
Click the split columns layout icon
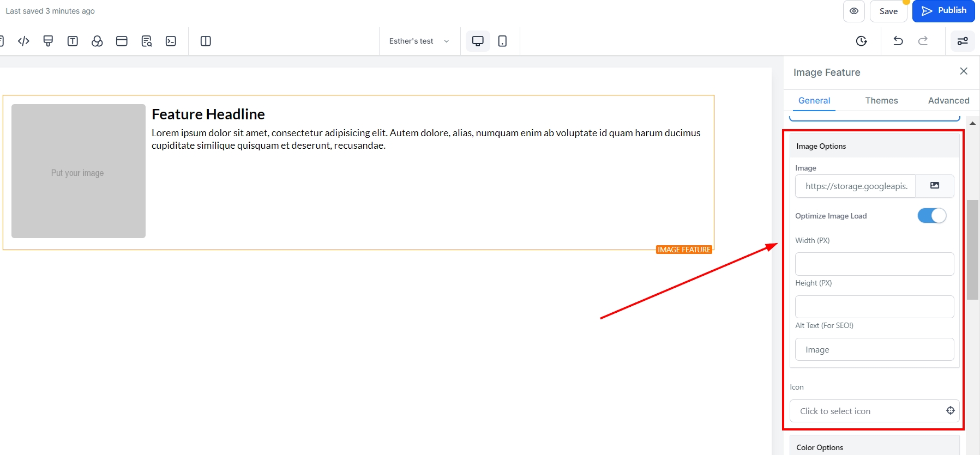pyautogui.click(x=206, y=41)
